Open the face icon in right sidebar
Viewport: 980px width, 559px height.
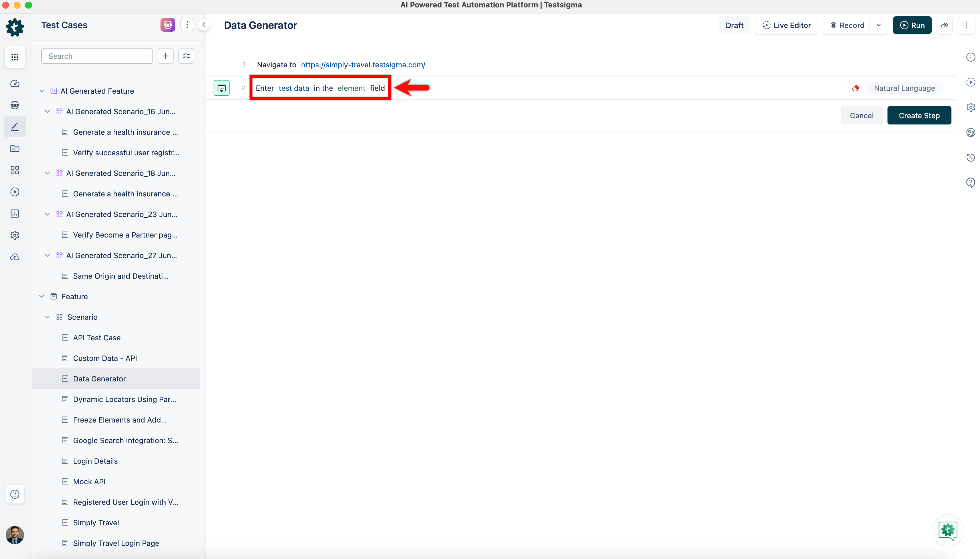(970, 132)
